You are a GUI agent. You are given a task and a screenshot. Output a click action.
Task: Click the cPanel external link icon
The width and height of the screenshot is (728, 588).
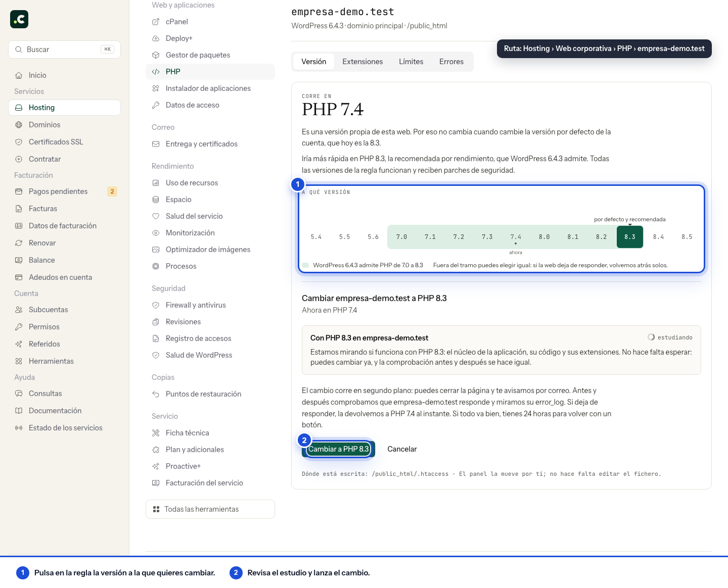[x=156, y=22]
